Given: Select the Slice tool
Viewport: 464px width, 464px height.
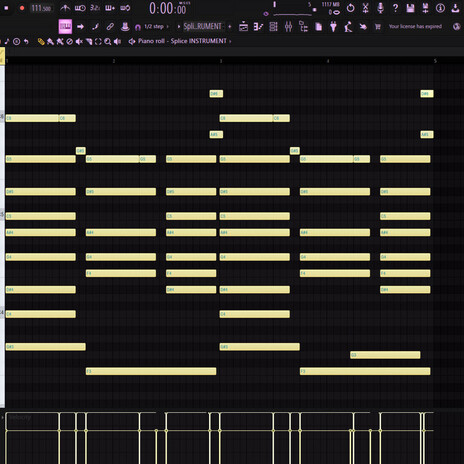Looking at the screenshot, I should pyautogui.click(x=89, y=41).
